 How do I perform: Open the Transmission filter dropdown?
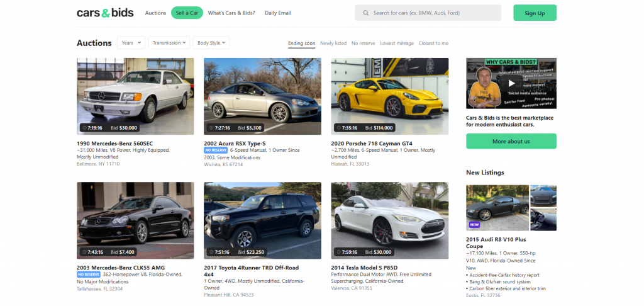[169, 43]
